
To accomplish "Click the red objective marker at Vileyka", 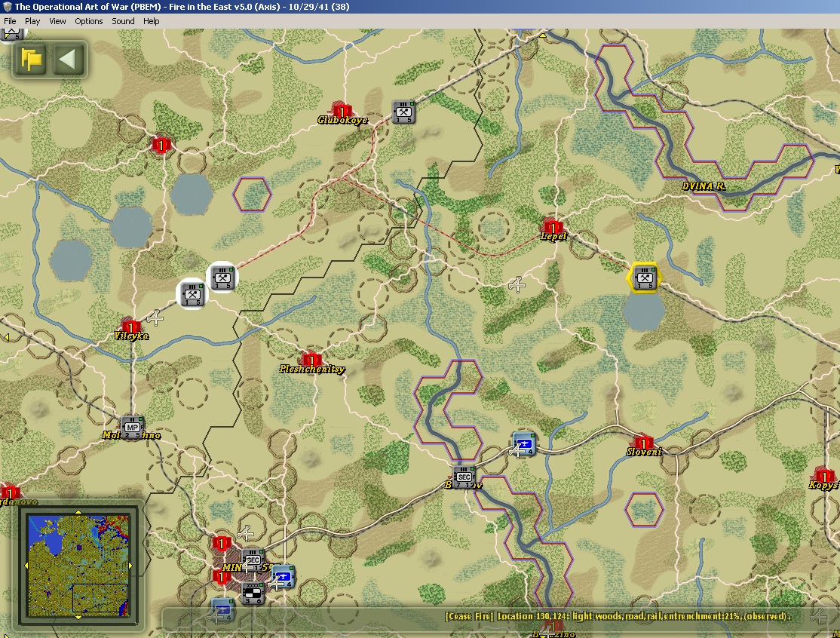I will (130, 327).
